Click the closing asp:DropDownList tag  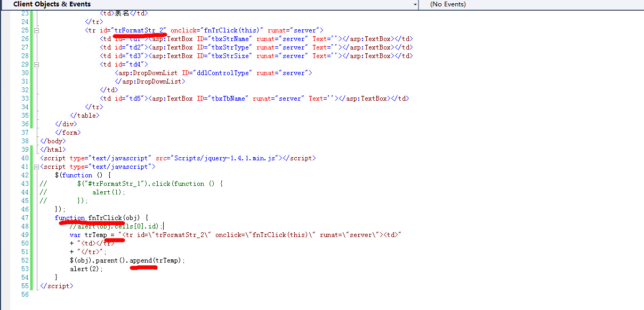click(x=150, y=81)
